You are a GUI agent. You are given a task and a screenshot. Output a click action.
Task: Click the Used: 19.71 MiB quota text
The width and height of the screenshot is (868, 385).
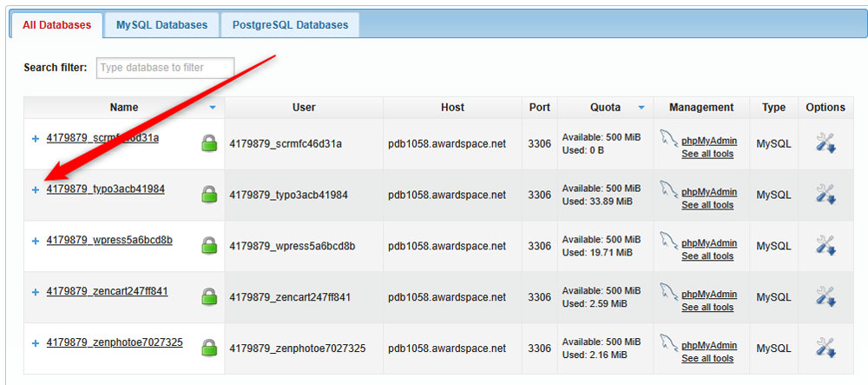pyautogui.click(x=597, y=253)
